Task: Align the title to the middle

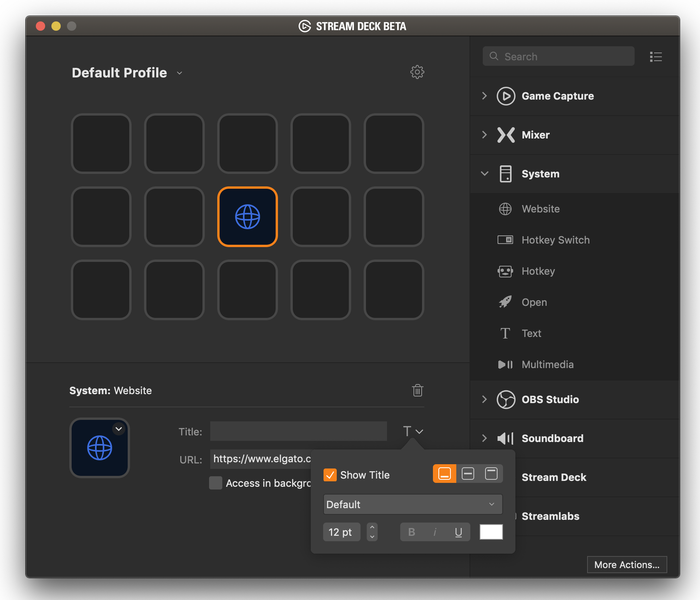Action: (468, 474)
